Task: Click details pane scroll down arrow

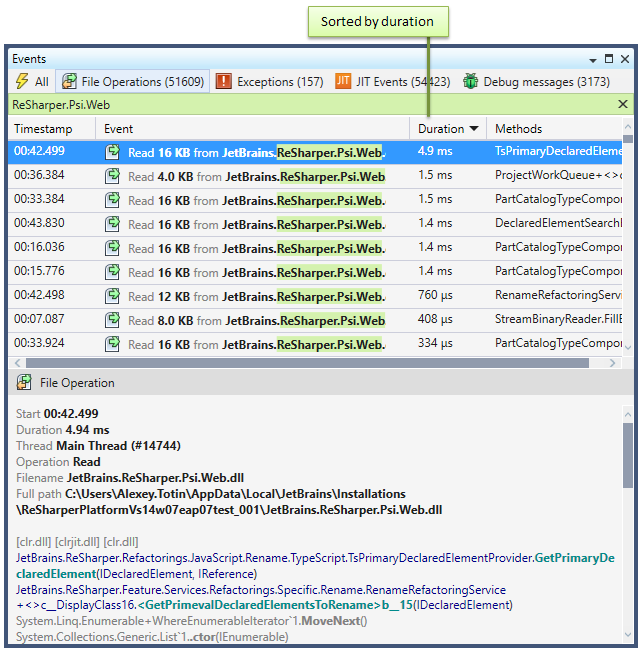Action: (628, 635)
